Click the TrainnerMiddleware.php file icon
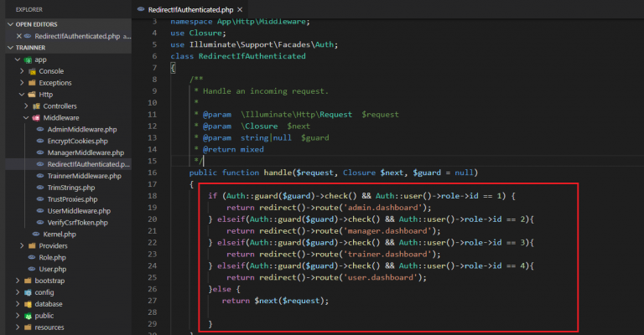 (x=40, y=176)
